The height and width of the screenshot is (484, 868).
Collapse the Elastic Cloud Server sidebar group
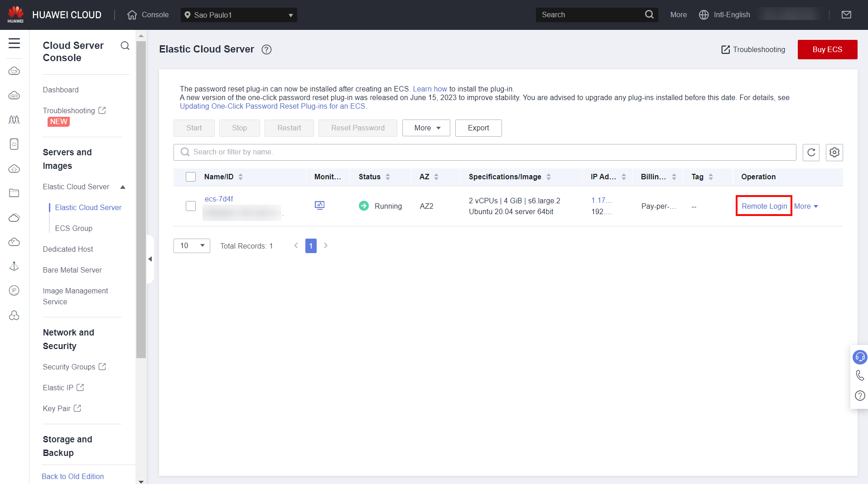(x=123, y=187)
